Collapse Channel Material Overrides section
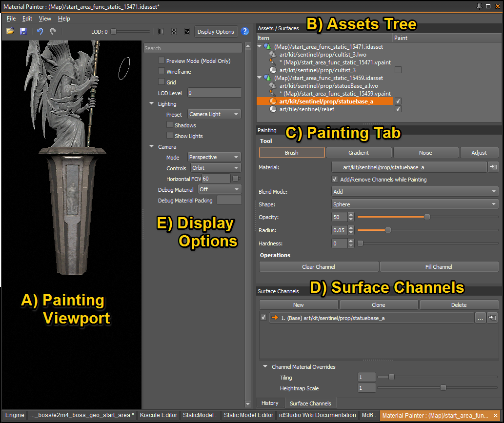Viewport: 504px width, 423px height. [265, 366]
